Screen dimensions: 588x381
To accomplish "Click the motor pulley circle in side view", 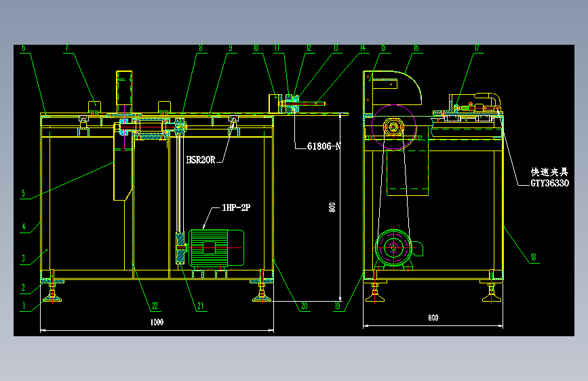I will pos(394,248).
